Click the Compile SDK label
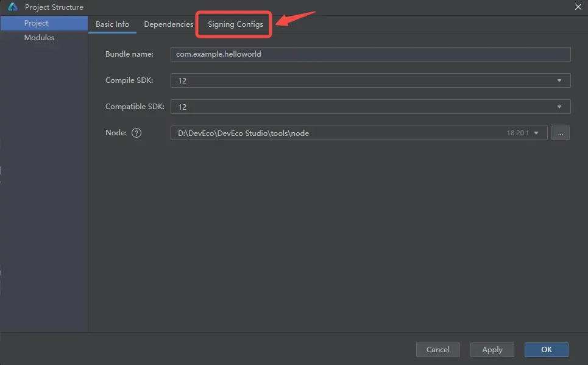 [x=129, y=80]
